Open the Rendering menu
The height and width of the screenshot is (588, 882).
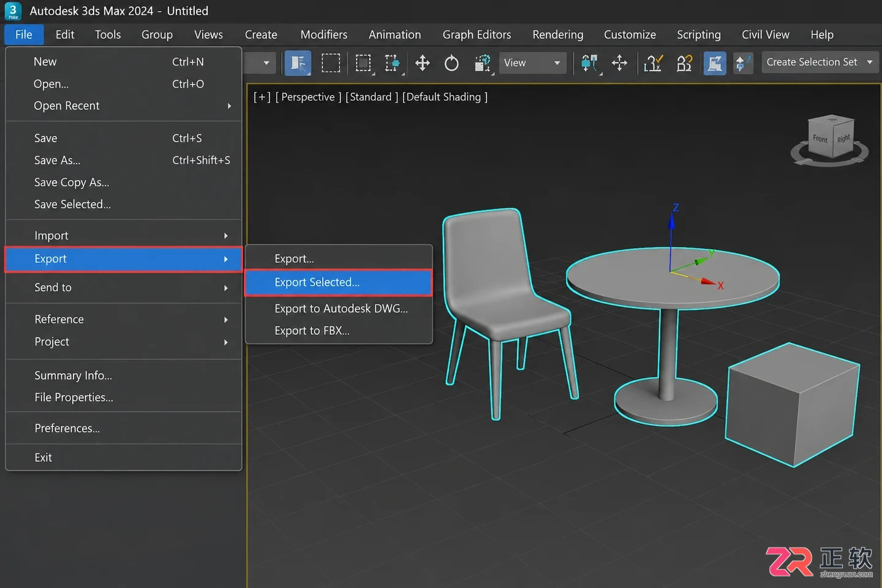[x=558, y=35]
